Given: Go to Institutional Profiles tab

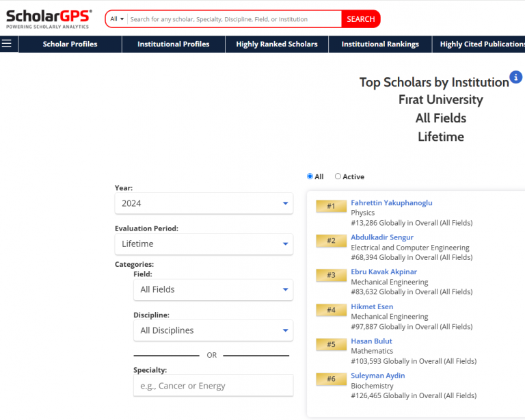Looking at the screenshot, I should 174,44.
